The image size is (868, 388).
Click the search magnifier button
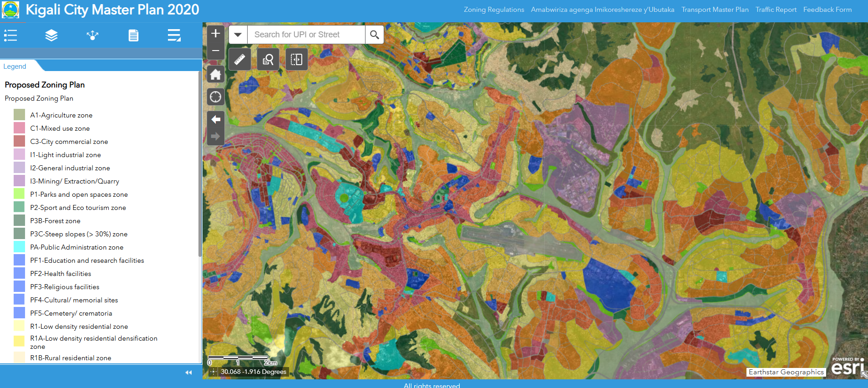point(375,35)
